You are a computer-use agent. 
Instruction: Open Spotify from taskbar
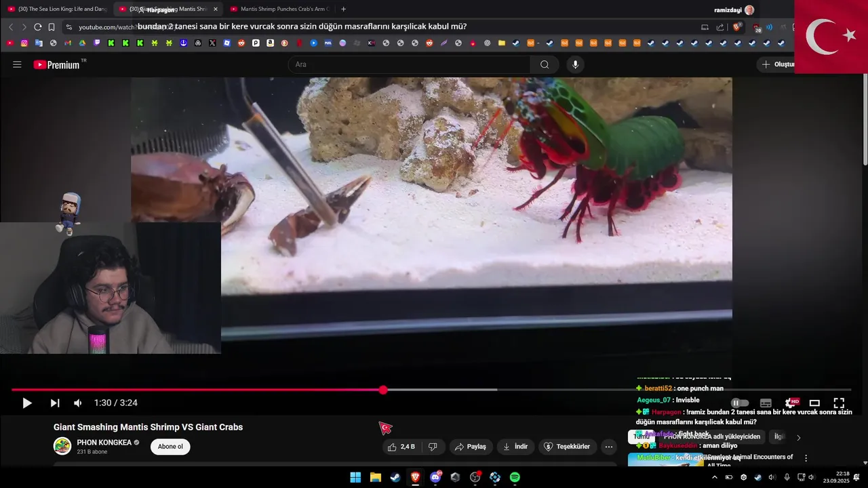tap(515, 477)
